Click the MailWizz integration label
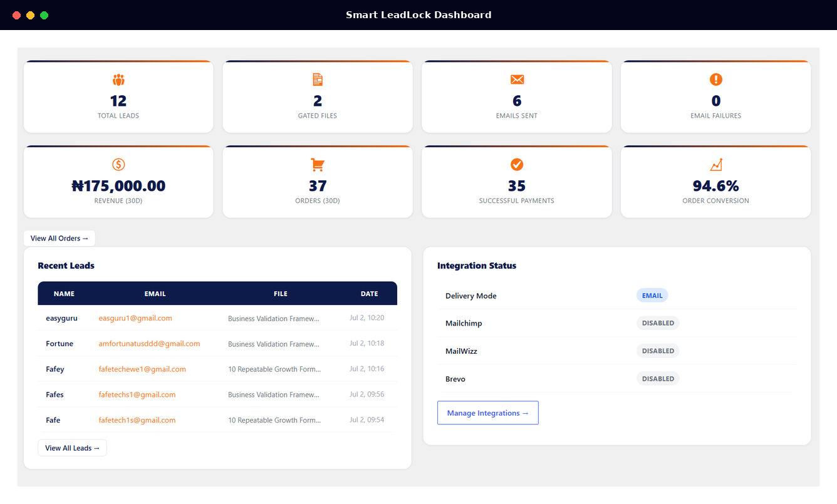This screenshot has width=837, height=504. pos(461,351)
